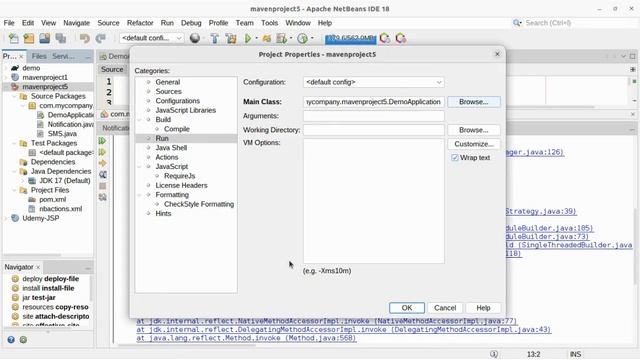Collapse the Project Files tree node
The height and width of the screenshot is (360, 640).
coord(15,190)
